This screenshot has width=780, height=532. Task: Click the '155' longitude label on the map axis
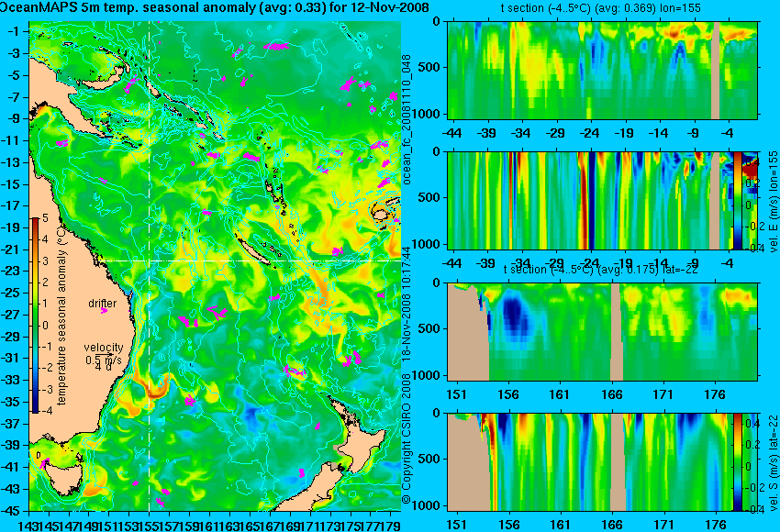[150, 525]
